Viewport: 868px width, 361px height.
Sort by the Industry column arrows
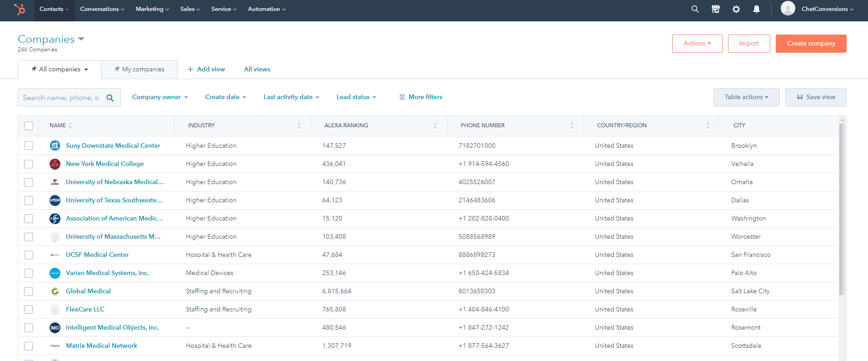click(x=299, y=125)
